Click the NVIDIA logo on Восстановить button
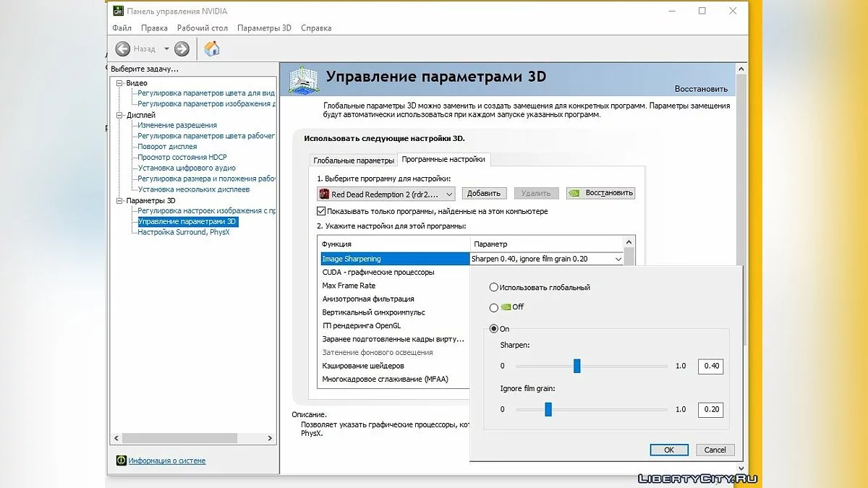 tap(574, 193)
